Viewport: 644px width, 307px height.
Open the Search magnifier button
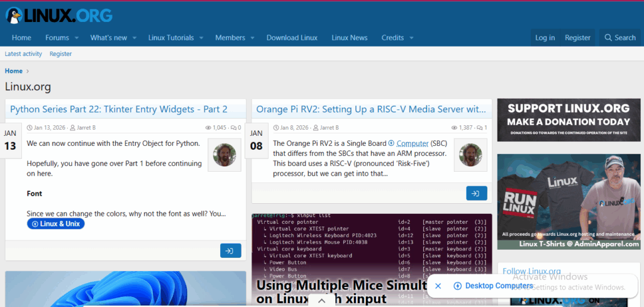(x=619, y=38)
